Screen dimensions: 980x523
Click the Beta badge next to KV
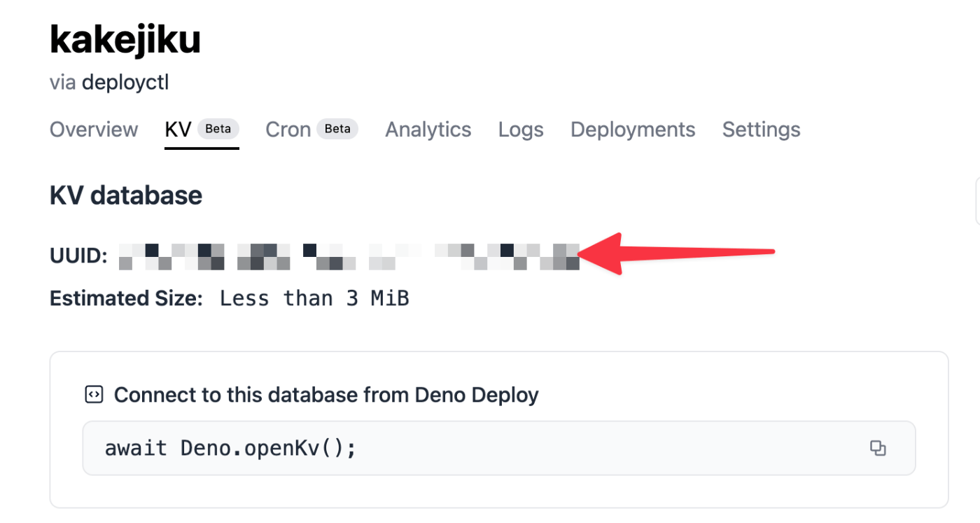pyautogui.click(x=218, y=129)
